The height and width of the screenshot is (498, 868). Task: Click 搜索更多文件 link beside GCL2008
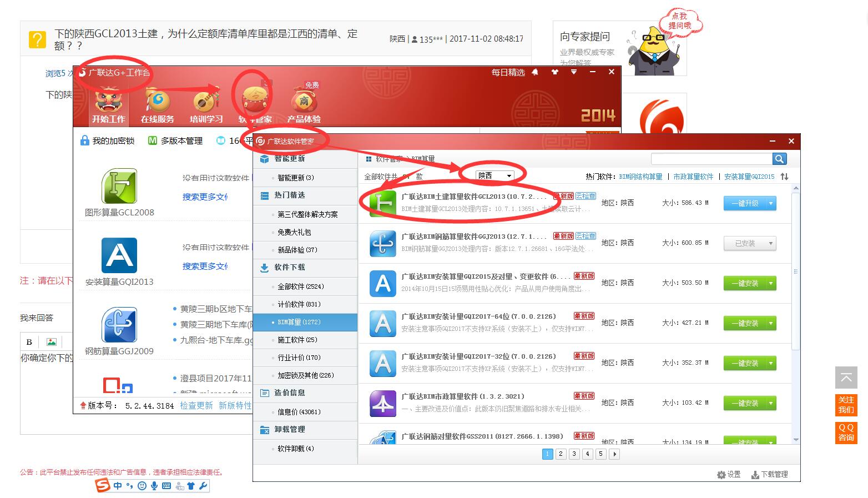[x=205, y=197]
